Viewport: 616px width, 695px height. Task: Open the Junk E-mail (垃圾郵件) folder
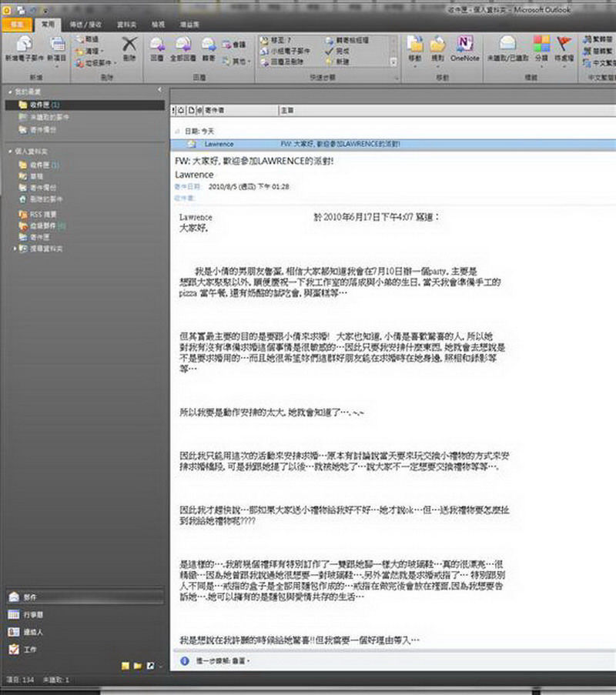(x=42, y=226)
